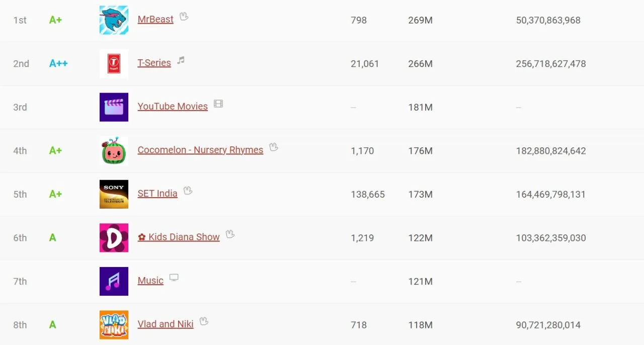Open the SET India link

coord(157,194)
